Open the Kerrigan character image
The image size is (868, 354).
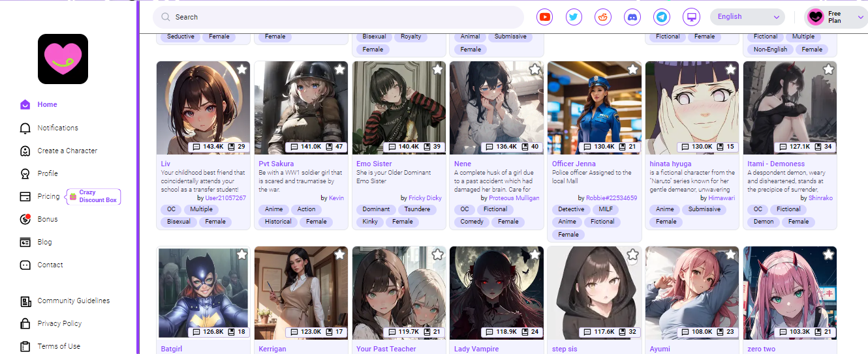coord(301,293)
